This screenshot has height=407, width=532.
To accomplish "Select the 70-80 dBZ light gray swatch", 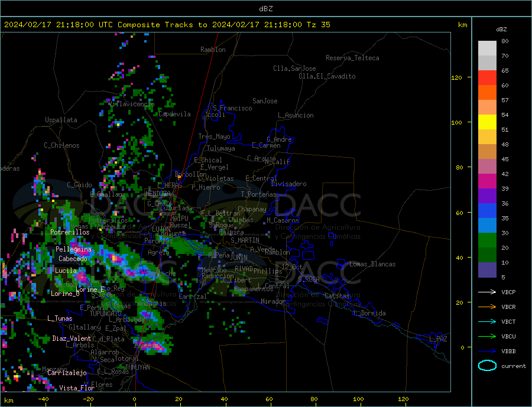I will point(487,48).
